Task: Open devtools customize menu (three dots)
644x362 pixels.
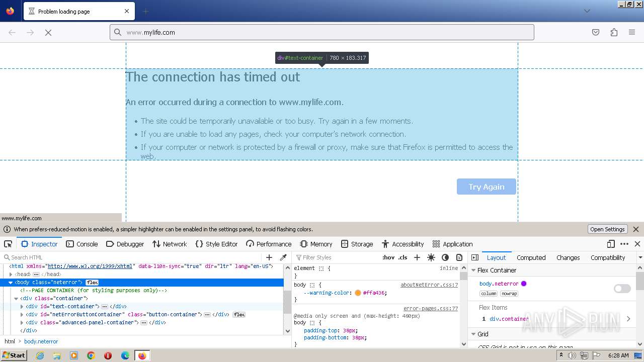Action: tap(624, 244)
